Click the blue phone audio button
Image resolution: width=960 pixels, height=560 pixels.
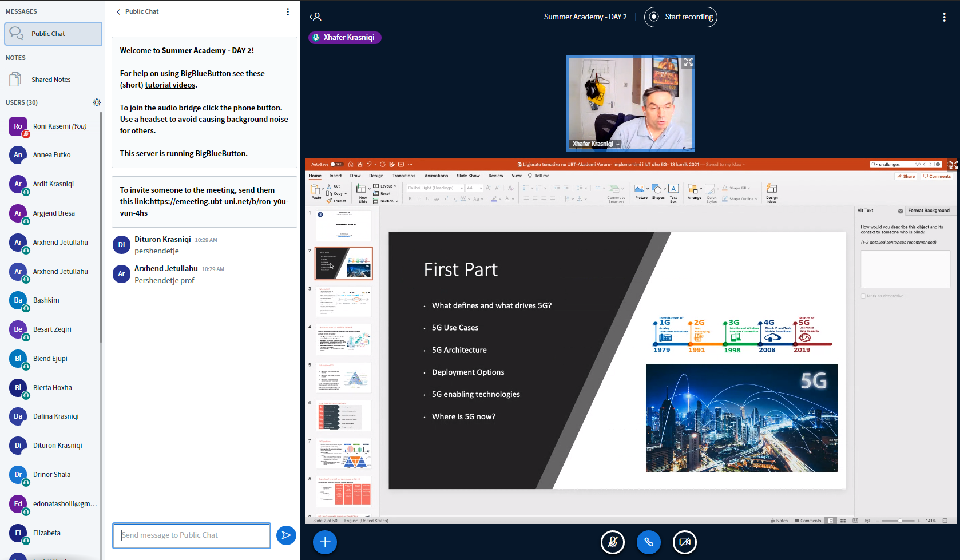point(648,542)
